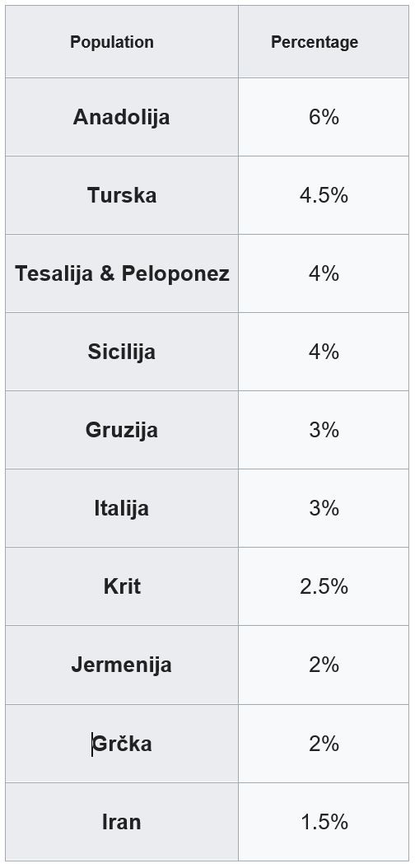Screen dimensions: 415x868
Task: Click the 3% cell beside Italija
Action: tap(324, 508)
